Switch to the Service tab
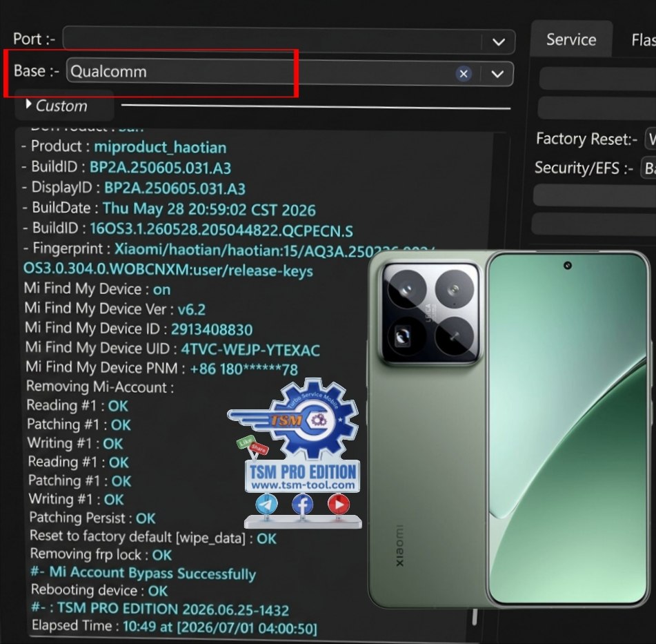Screen dimensions: 656x644 571,39
